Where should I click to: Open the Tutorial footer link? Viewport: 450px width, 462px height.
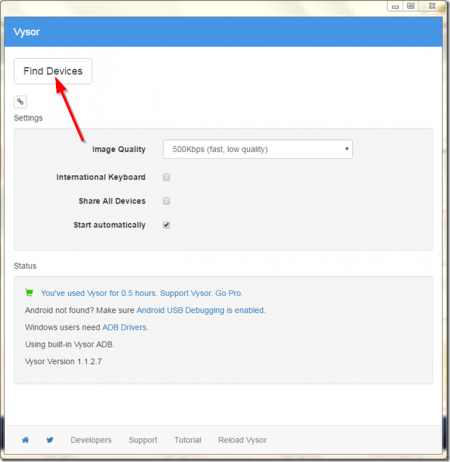[x=188, y=440]
